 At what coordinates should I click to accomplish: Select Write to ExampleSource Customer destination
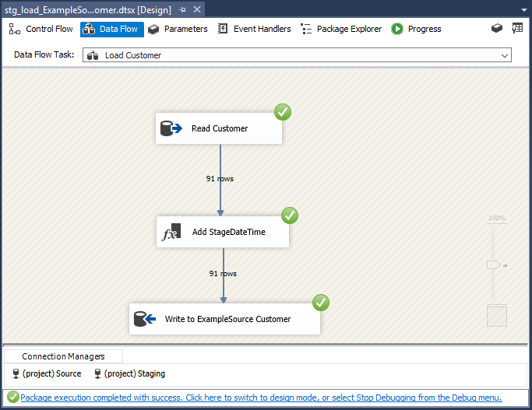(224, 319)
